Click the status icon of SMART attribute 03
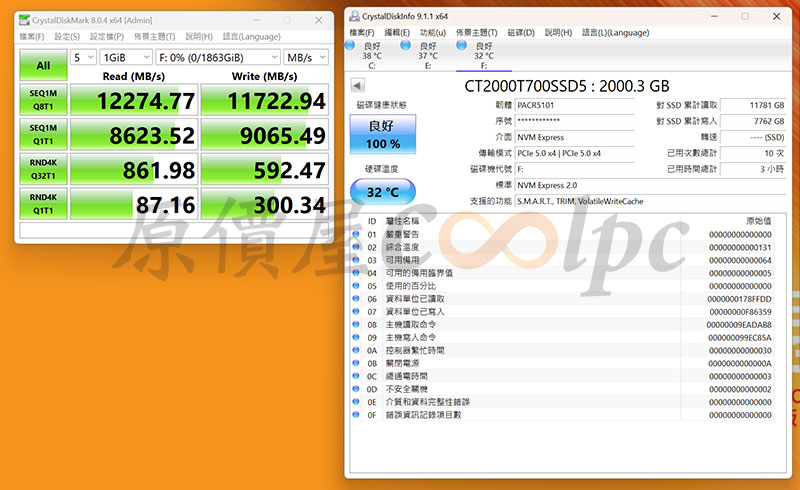 [356, 260]
